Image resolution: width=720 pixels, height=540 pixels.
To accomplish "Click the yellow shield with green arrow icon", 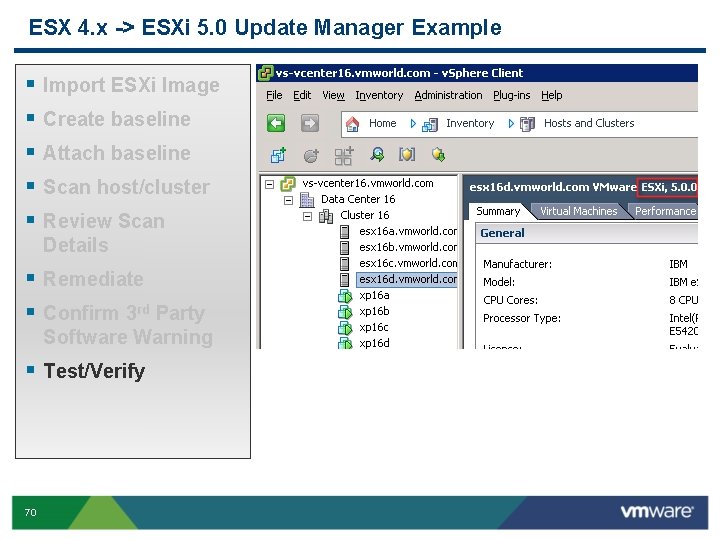I will 439,155.
